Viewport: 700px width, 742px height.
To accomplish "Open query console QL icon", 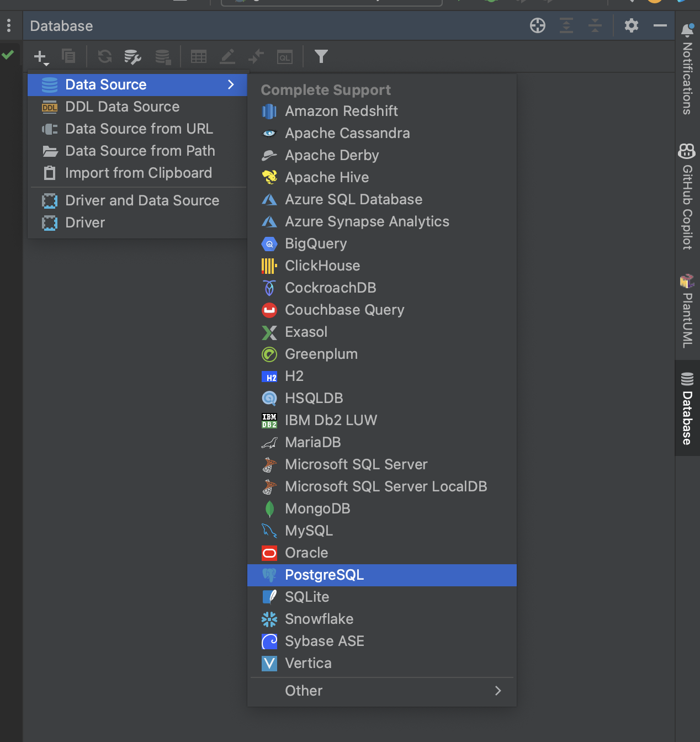I will [284, 56].
